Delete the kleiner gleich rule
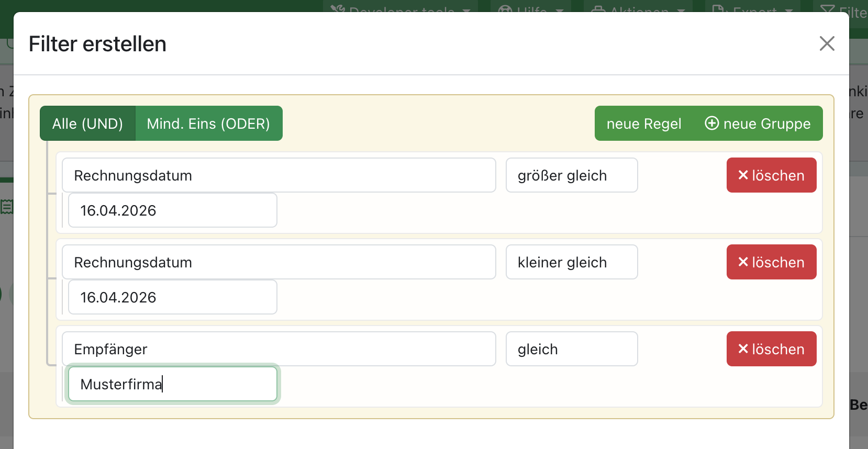This screenshot has width=868, height=449. click(x=771, y=262)
